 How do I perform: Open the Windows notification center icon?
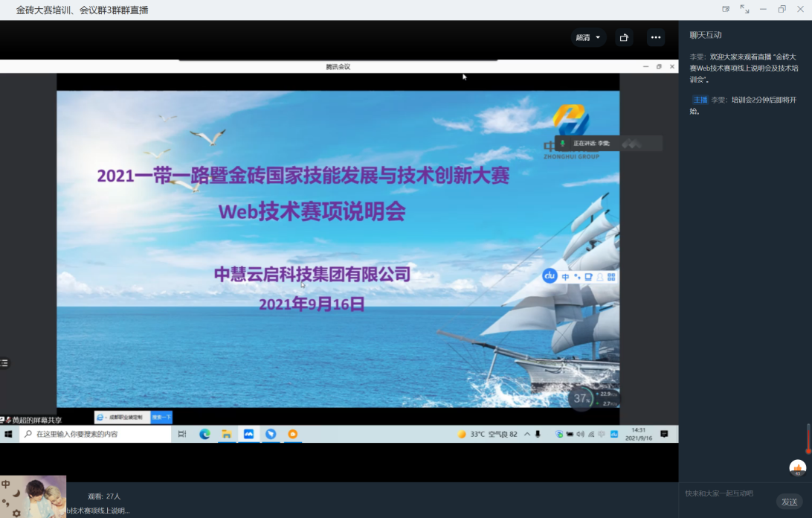click(x=665, y=434)
